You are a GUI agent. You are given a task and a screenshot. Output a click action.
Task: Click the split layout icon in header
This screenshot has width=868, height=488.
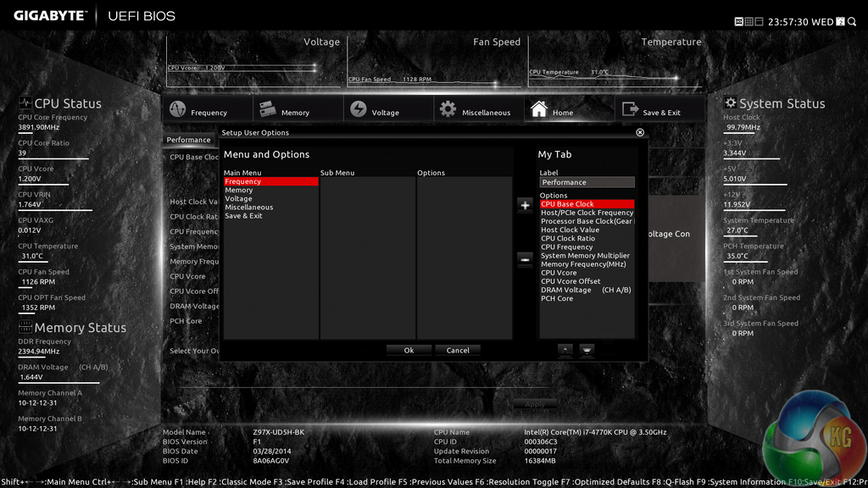click(x=759, y=21)
